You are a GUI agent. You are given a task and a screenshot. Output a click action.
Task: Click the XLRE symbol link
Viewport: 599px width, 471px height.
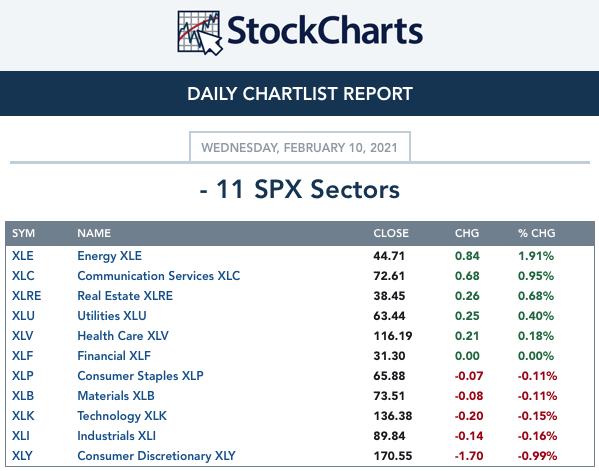coord(26,296)
